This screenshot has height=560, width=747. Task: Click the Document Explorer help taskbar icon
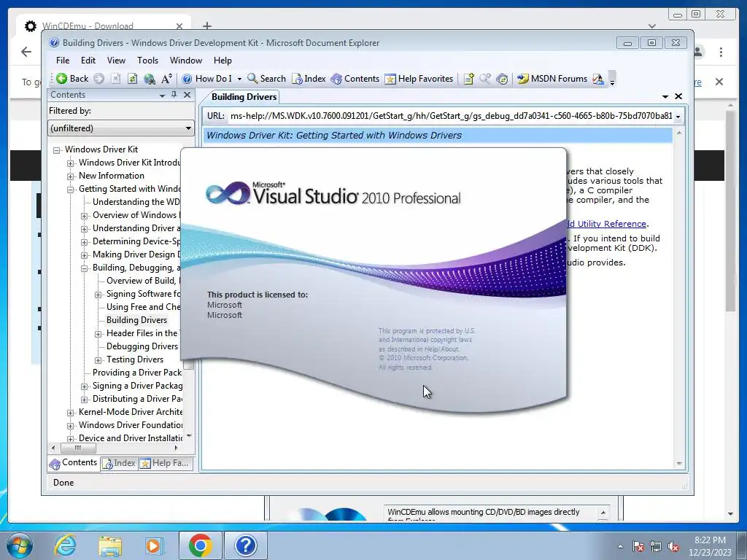246,545
